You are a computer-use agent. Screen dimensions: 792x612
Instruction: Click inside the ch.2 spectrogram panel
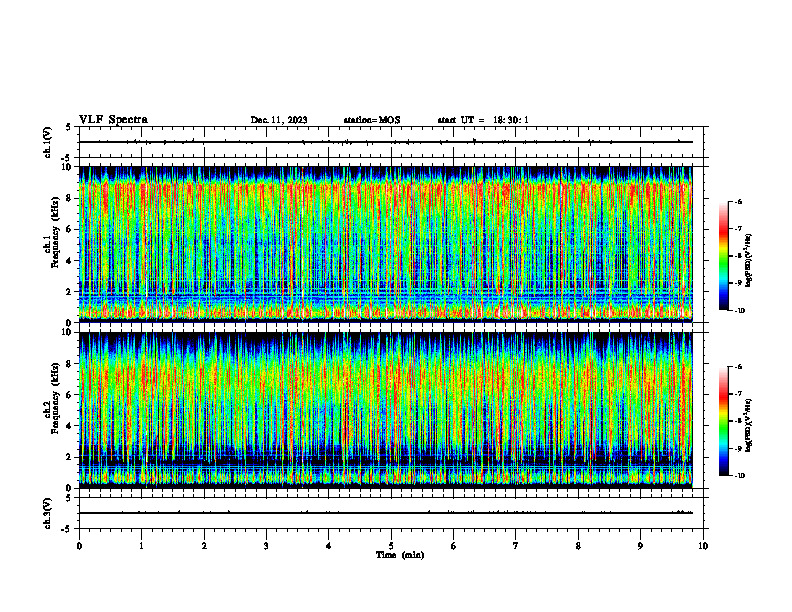[386, 410]
